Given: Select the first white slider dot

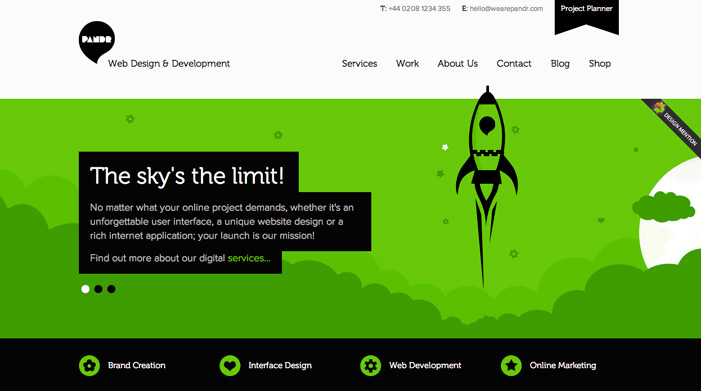Looking at the screenshot, I should [x=85, y=289].
